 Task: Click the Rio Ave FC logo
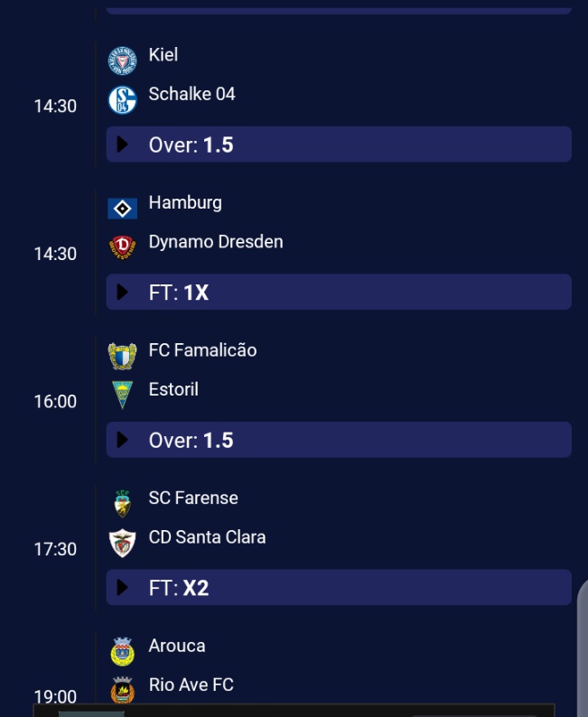coord(122,690)
